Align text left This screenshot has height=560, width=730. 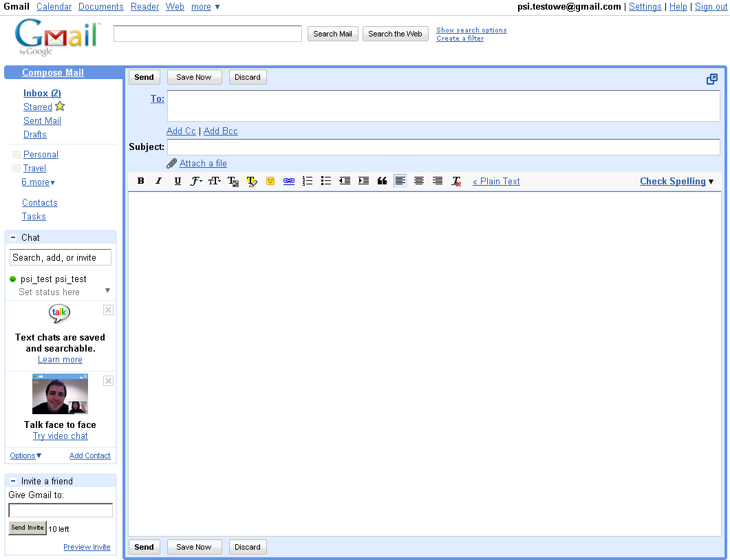click(400, 181)
